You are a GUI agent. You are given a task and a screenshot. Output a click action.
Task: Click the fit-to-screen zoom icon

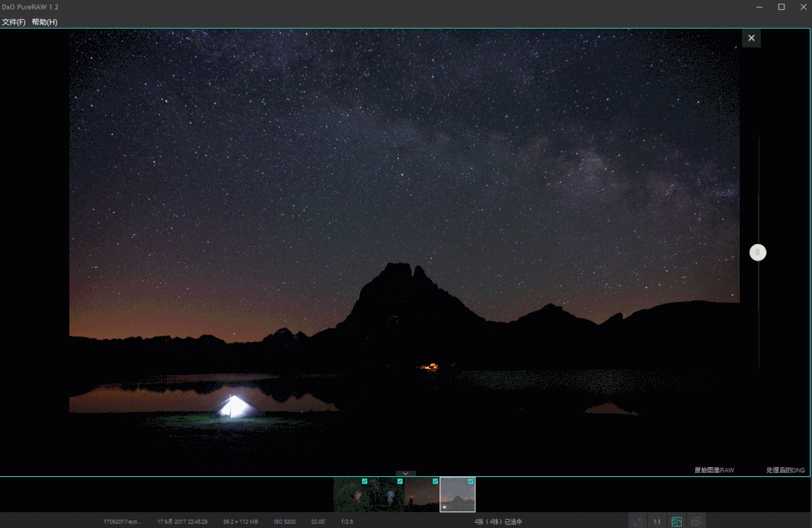point(637,521)
